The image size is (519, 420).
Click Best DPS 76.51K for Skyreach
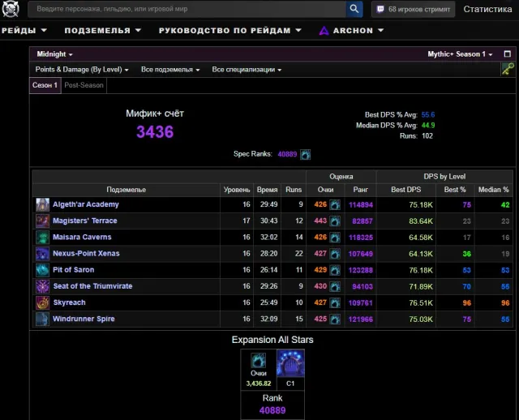click(421, 302)
